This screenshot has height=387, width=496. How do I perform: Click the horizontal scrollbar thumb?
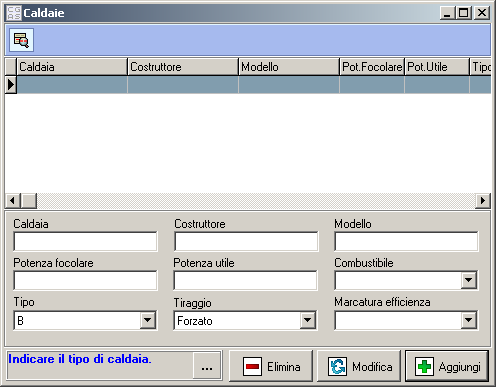[x=29, y=201]
